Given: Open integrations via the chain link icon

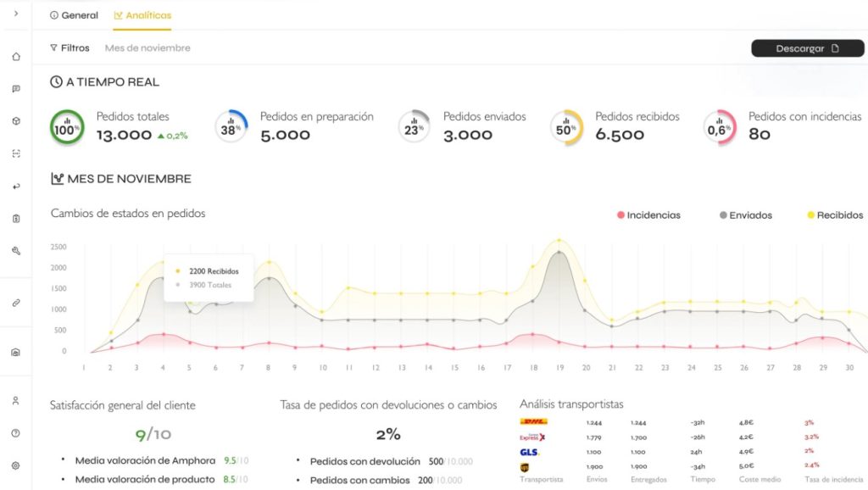Looking at the screenshot, I should point(16,303).
